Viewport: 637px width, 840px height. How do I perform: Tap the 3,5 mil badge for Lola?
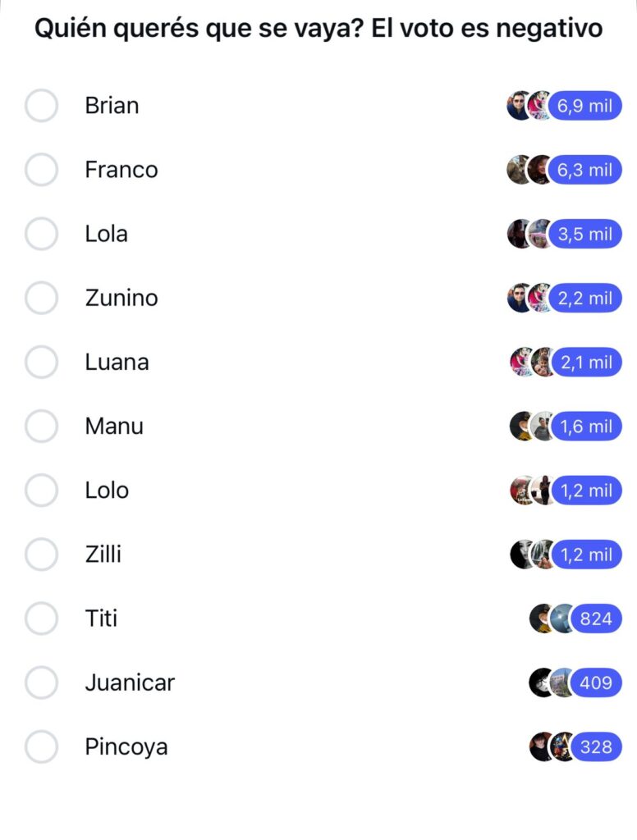pos(584,234)
